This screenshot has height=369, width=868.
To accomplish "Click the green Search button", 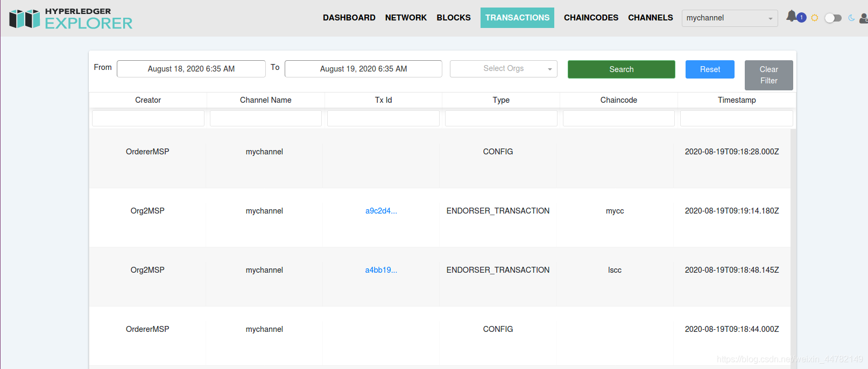I will (x=622, y=69).
